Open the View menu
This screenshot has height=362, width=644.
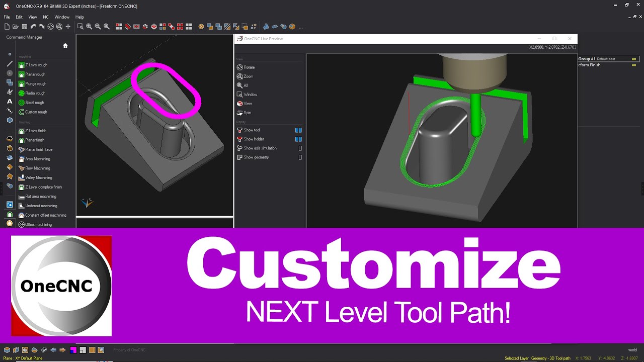[33, 17]
